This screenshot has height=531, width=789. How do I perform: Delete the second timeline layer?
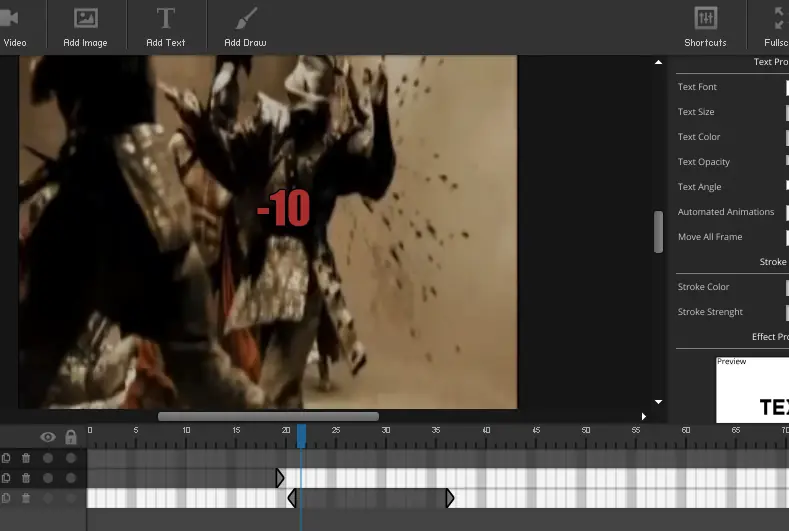(x=26, y=478)
